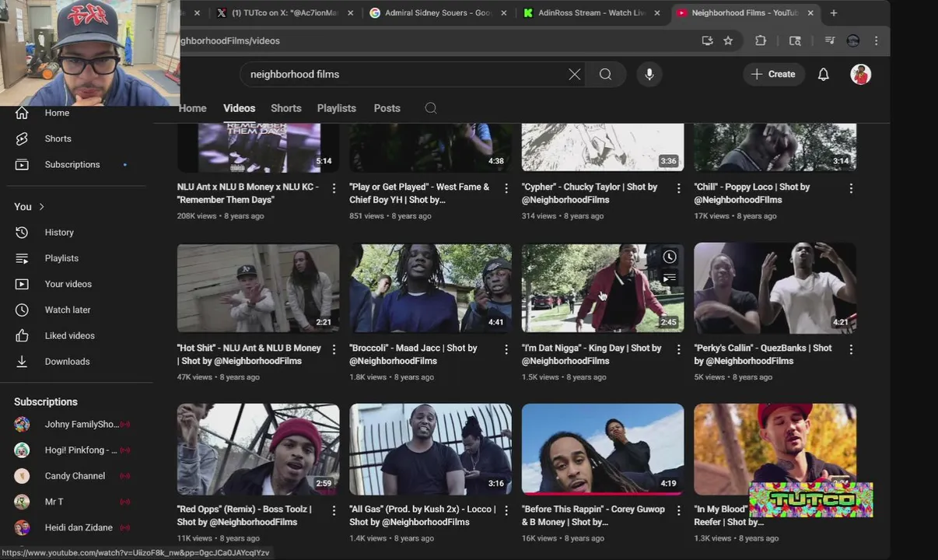Viewport: 938px width, 560px height.
Task: Open options for Perky's Callin' video
Action: tap(851, 349)
